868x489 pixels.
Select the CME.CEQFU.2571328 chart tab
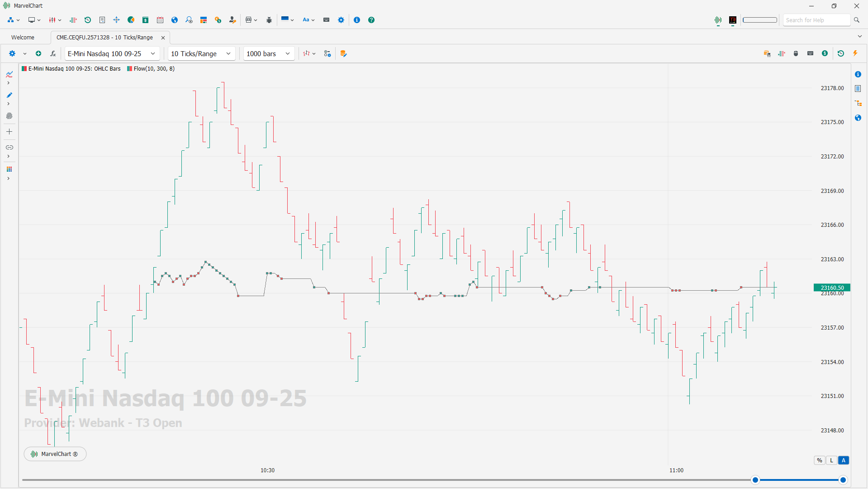coord(104,38)
